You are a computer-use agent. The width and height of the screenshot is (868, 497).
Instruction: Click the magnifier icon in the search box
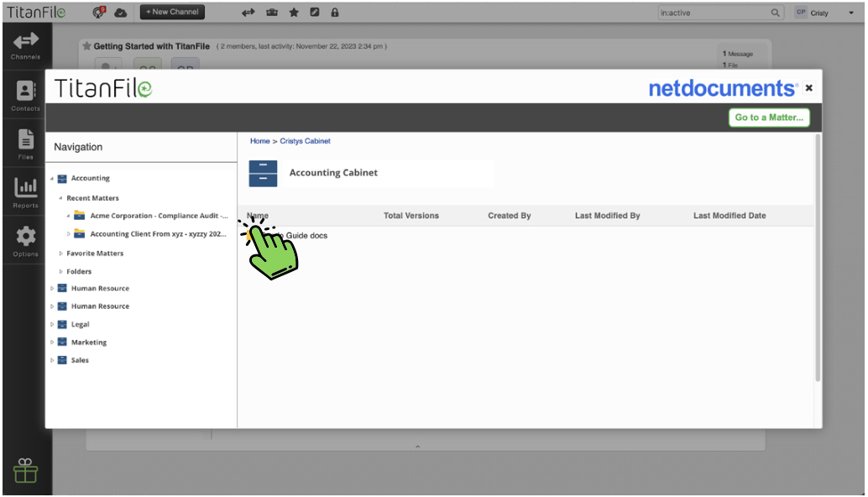[x=775, y=13]
